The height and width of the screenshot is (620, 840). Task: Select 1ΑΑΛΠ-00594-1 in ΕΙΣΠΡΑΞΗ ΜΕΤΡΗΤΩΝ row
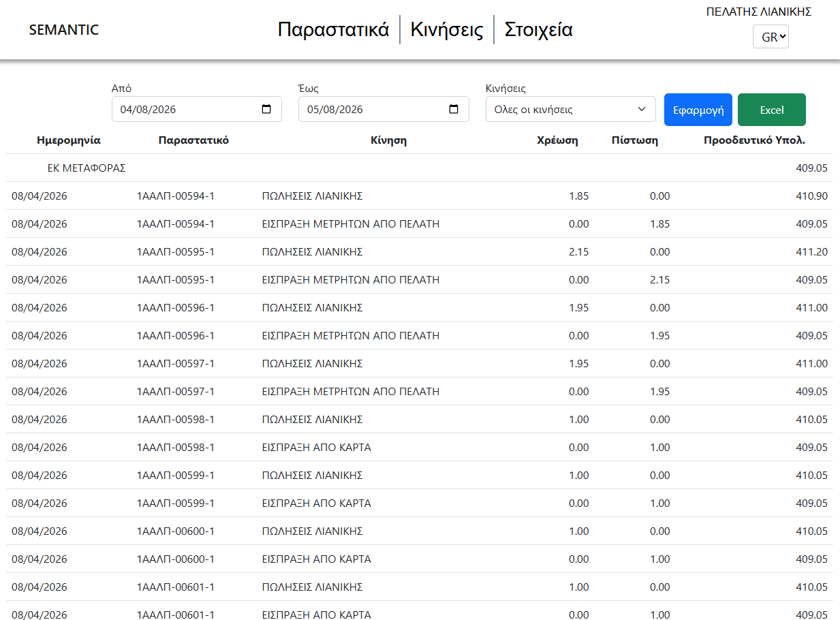(176, 223)
